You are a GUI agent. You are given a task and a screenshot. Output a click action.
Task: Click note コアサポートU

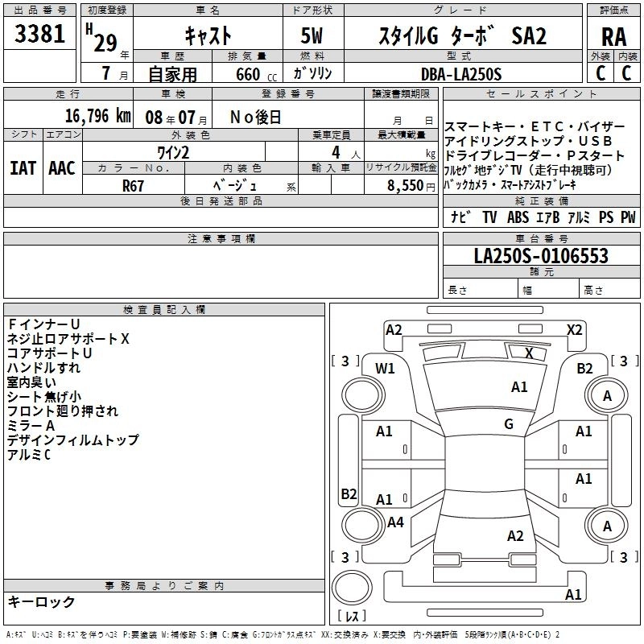tap(49, 353)
